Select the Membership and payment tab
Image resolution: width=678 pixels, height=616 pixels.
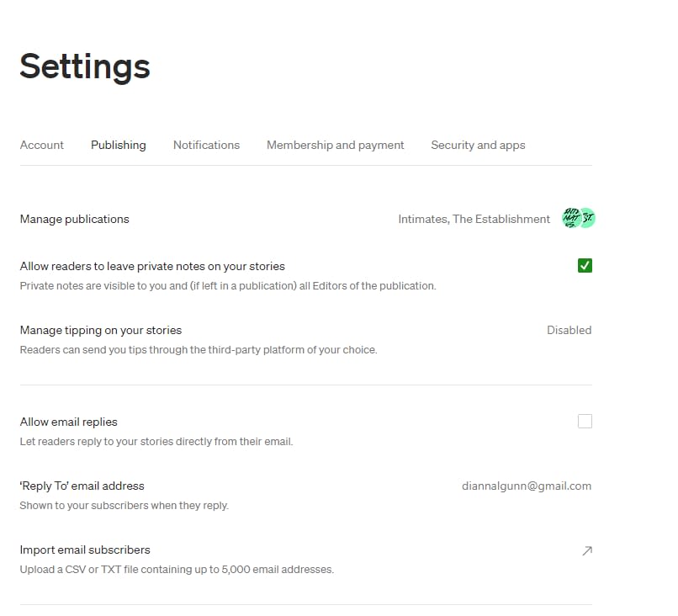335,145
